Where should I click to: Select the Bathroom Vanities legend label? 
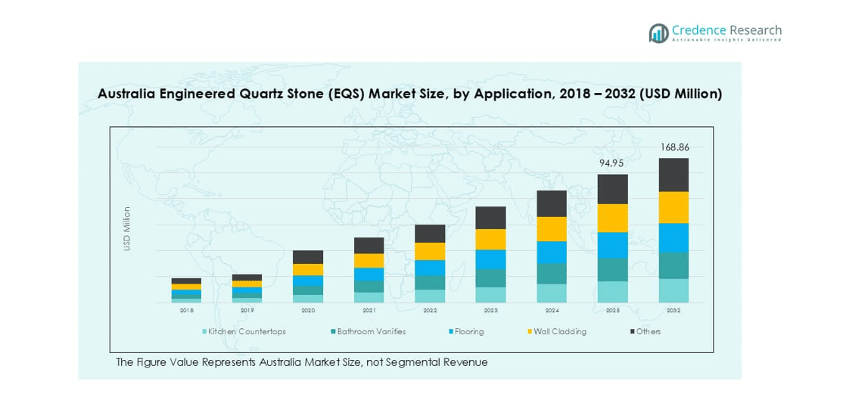click(371, 332)
